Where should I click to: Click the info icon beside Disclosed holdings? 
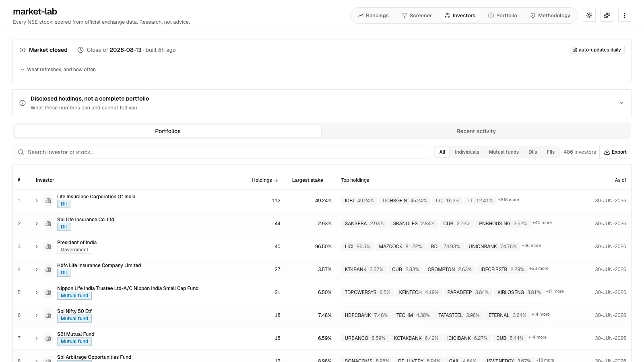click(x=23, y=103)
